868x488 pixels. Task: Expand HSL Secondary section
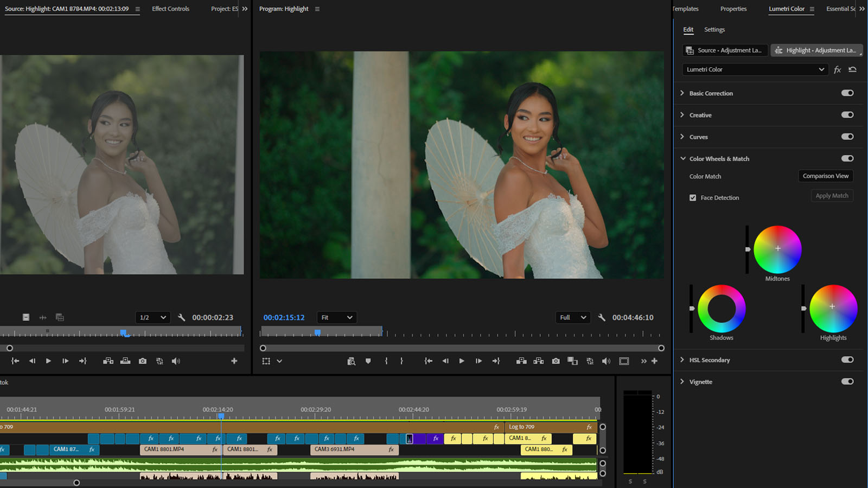682,359
